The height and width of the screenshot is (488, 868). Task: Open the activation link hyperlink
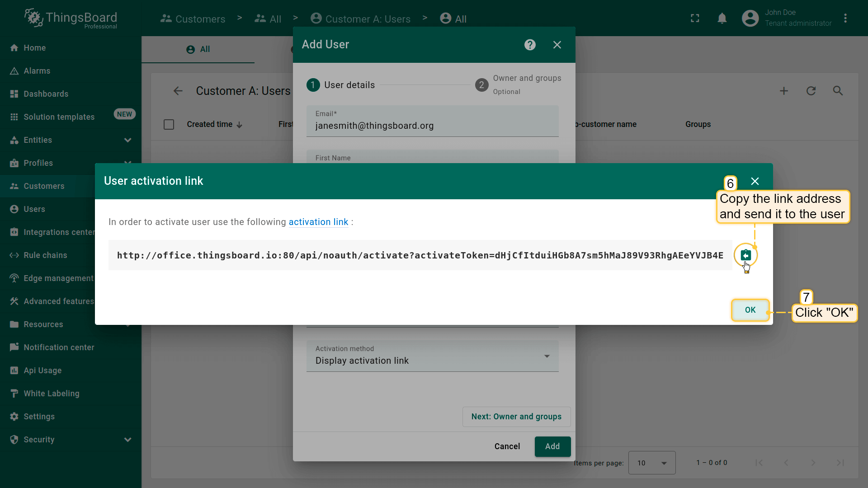point(318,222)
